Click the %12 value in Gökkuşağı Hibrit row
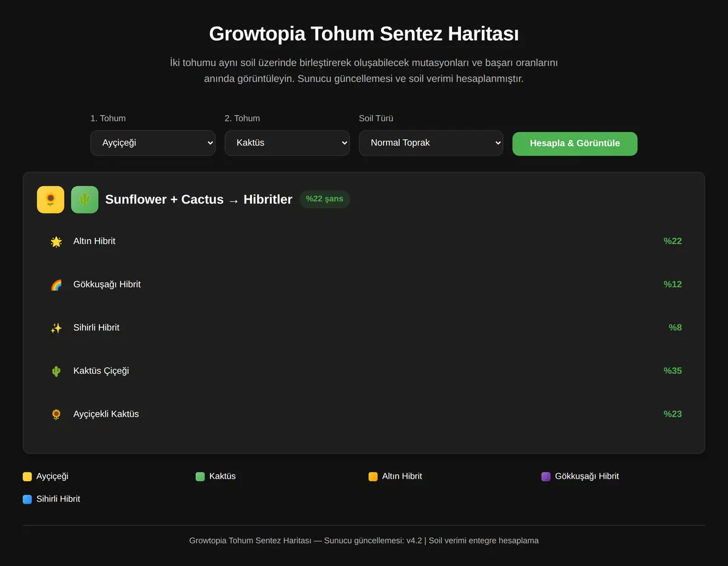This screenshot has width=728, height=566. click(x=673, y=285)
